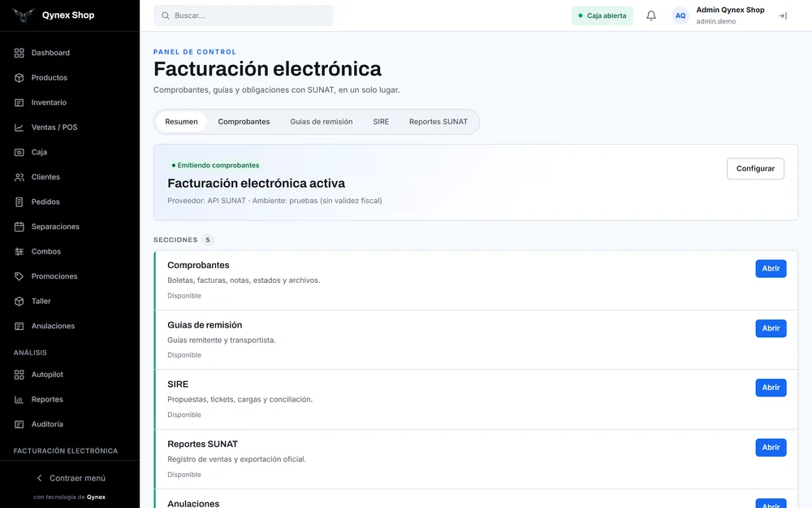Select the SIRE tab
The height and width of the screenshot is (508, 812).
tap(381, 122)
